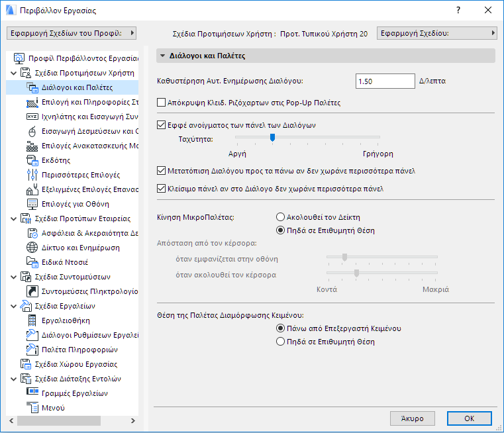Click the Σχέδια Εργαλείων hammer icon
The width and height of the screenshot is (504, 433).
click(26, 306)
